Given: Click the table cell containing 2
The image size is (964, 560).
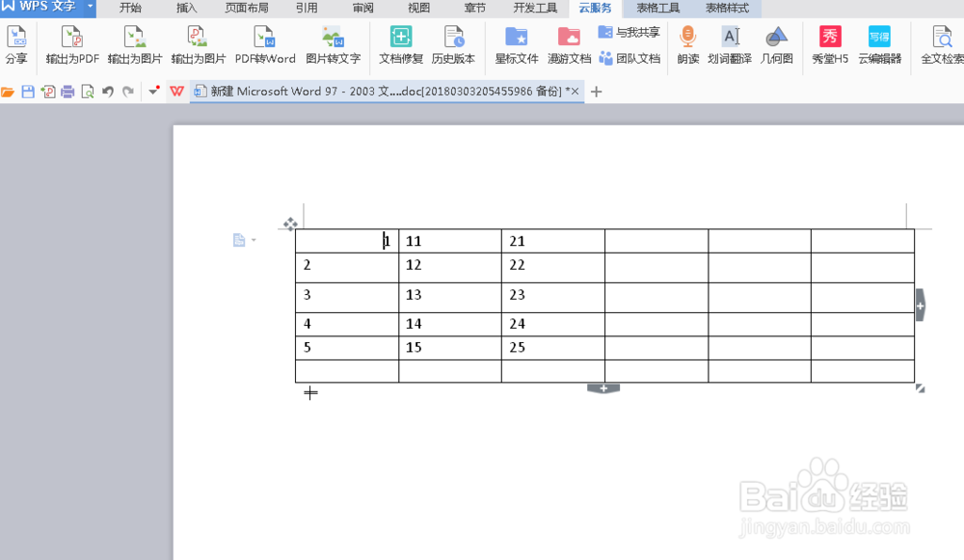Looking at the screenshot, I should [347, 267].
